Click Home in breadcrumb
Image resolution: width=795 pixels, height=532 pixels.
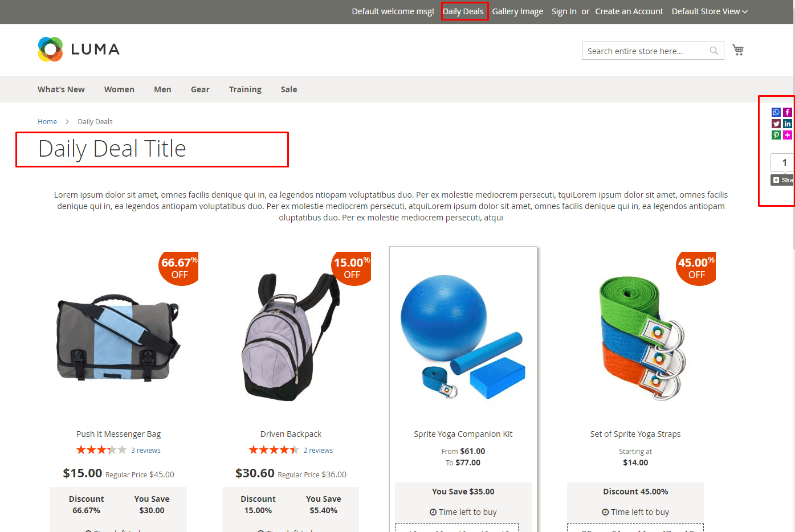point(47,122)
